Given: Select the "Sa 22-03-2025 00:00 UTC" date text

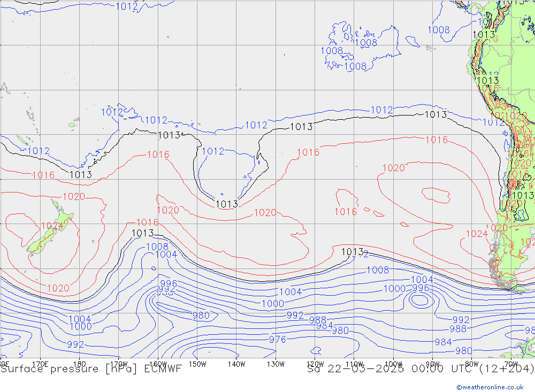Looking at the screenshot, I should click(x=392, y=368).
